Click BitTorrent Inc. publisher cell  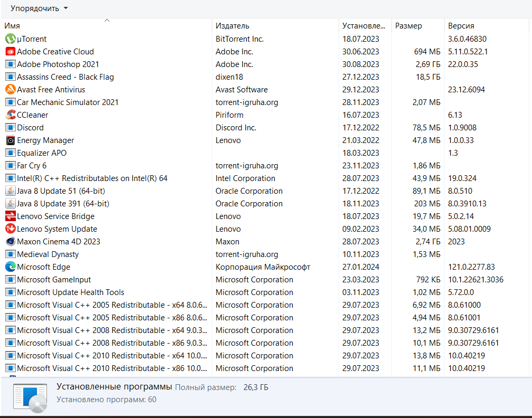(239, 39)
